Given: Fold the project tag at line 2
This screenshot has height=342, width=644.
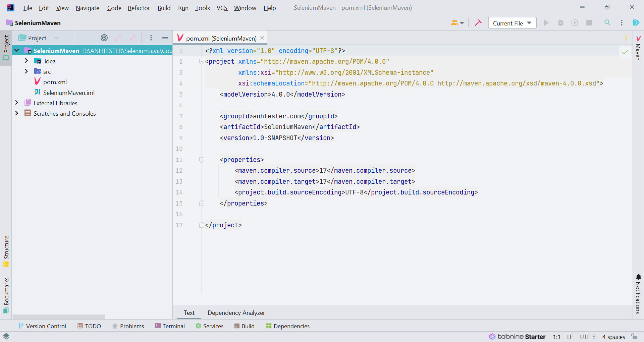Looking at the screenshot, I should point(202,61).
